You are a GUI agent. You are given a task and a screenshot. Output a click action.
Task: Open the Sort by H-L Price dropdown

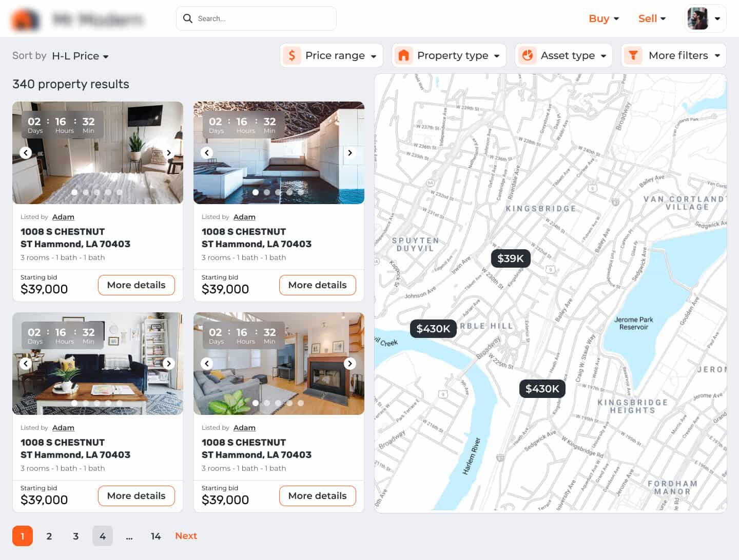81,56
